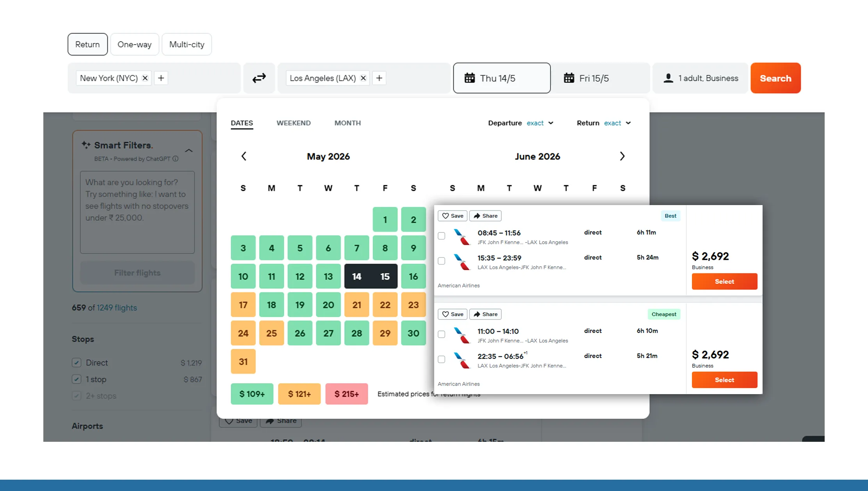Viewport: 868px width, 491px height.
Task: Add another origin with plus icon
Action: (x=161, y=78)
